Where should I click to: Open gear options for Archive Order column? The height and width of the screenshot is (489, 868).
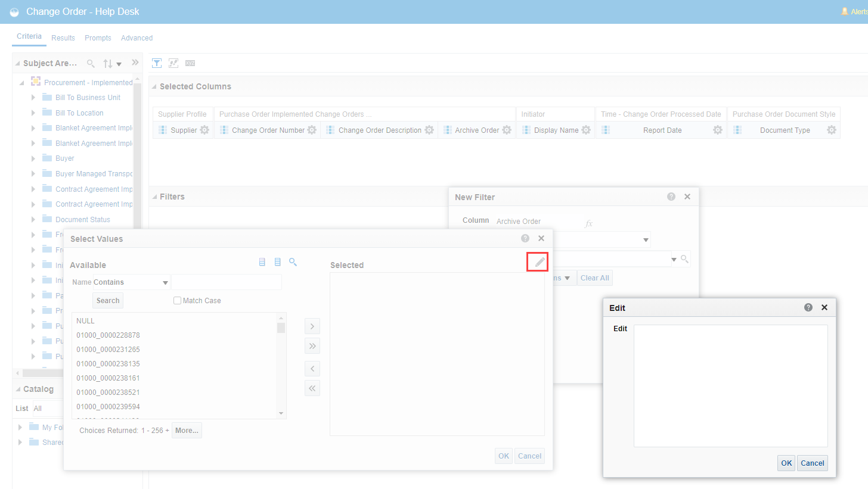(507, 130)
